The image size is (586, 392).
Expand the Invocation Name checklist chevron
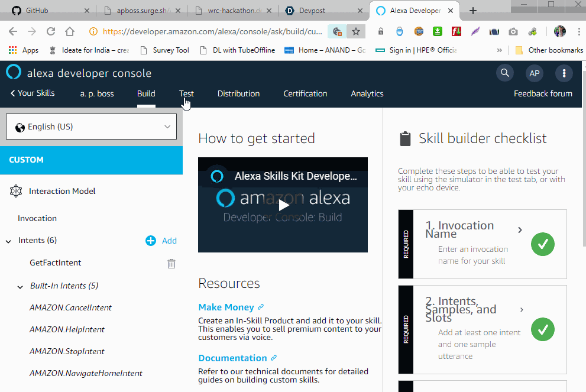click(x=520, y=230)
